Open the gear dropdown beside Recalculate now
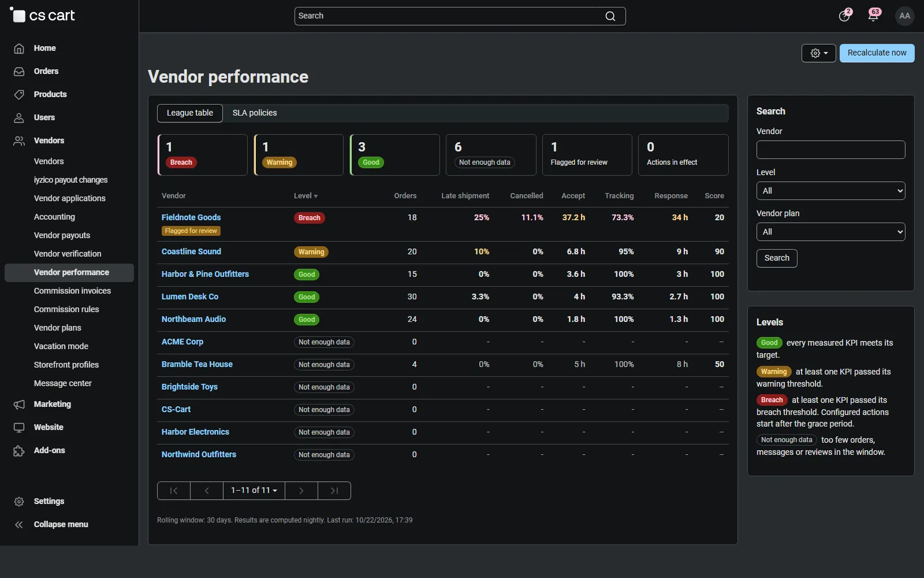The height and width of the screenshot is (578, 924). (x=818, y=53)
